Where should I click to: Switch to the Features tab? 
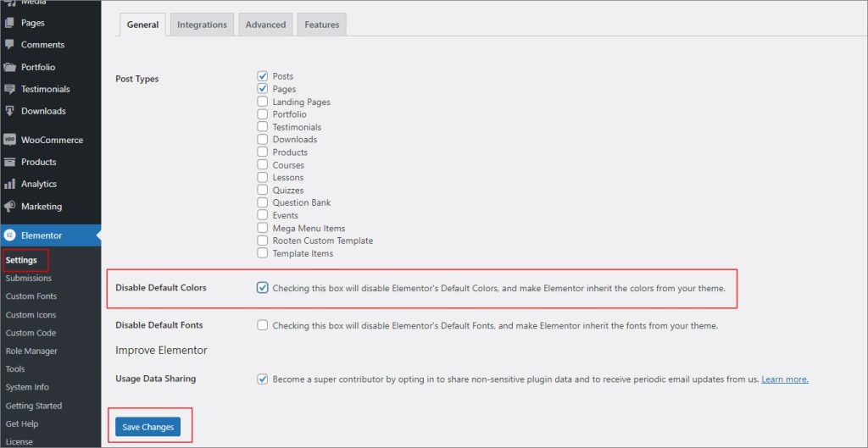[x=322, y=25]
